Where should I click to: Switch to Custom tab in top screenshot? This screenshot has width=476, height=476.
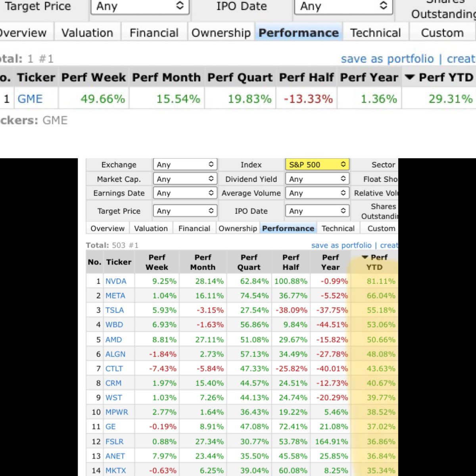point(442,33)
